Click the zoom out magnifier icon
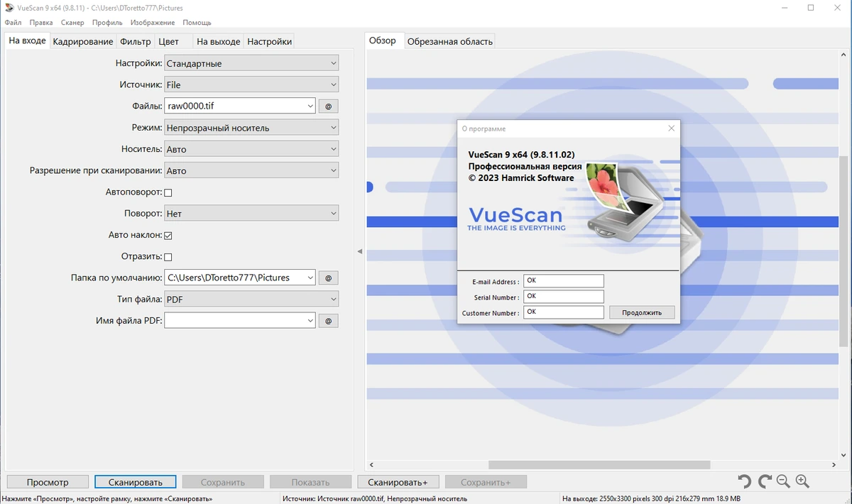The image size is (852, 504). pyautogui.click(x=783, y=481)
